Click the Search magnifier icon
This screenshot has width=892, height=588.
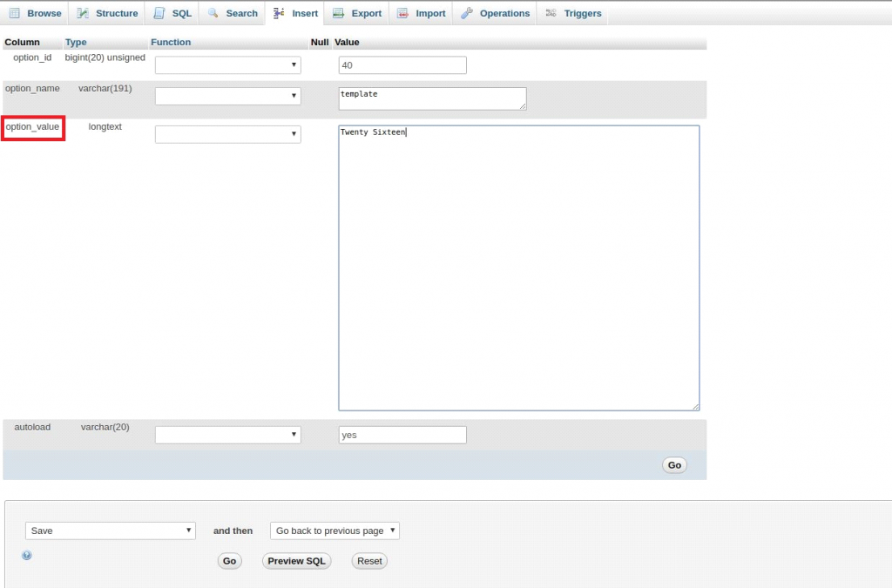click(213, 13)
